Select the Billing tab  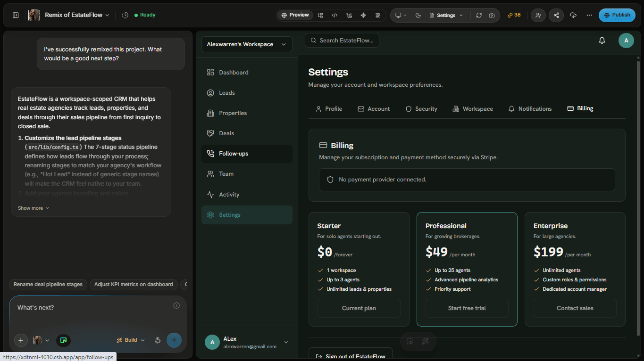(580, 109)
